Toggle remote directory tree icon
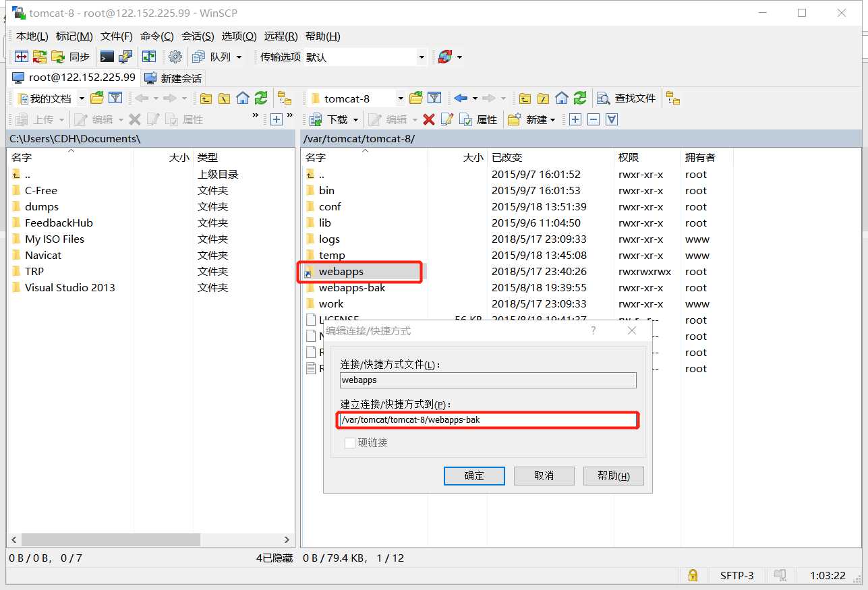868x590 pixels. pos(672,98)
